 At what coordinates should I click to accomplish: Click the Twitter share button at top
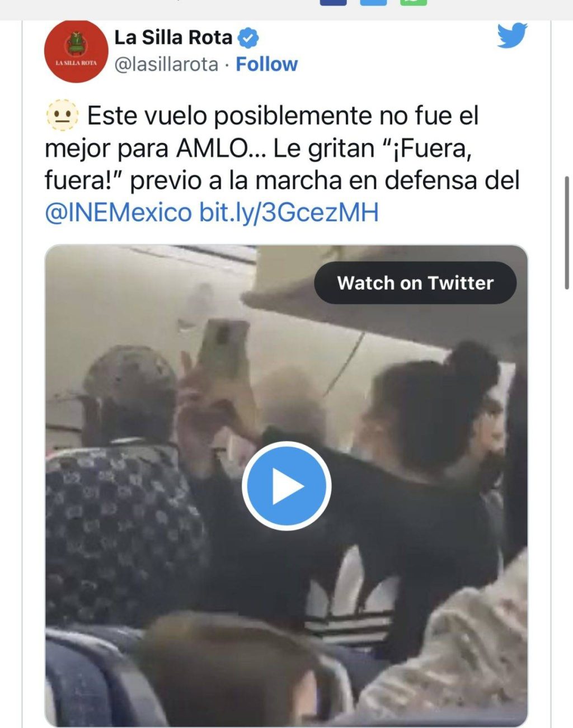point(373,2)
